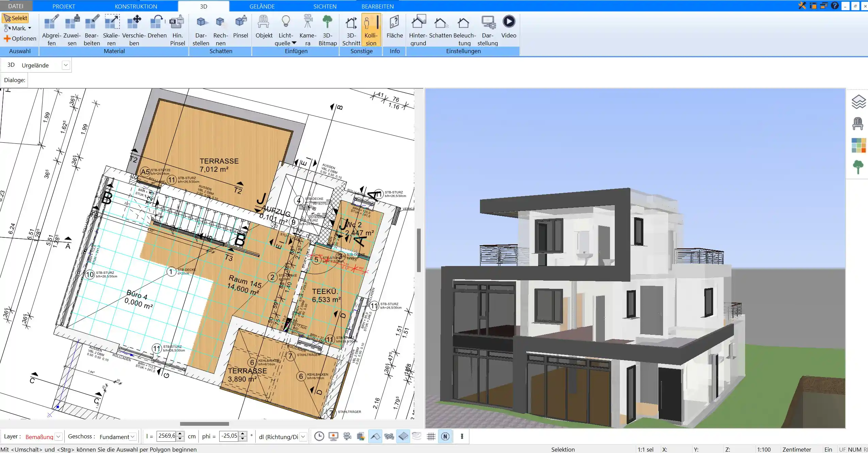Click the clock icon in bottom toolbar
Viewport: 868px width, 453px height.
tap(319, 436)
